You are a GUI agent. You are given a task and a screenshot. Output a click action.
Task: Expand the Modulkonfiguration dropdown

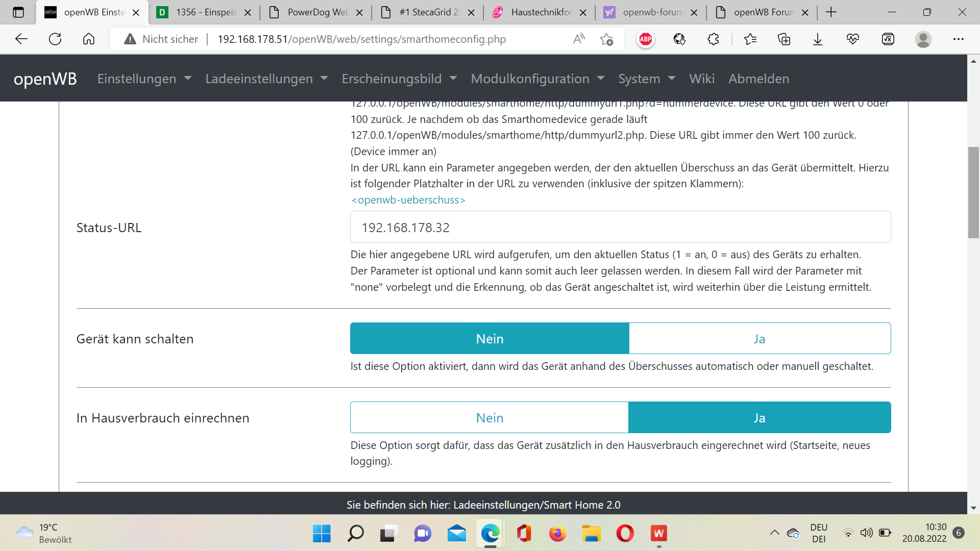537,79
